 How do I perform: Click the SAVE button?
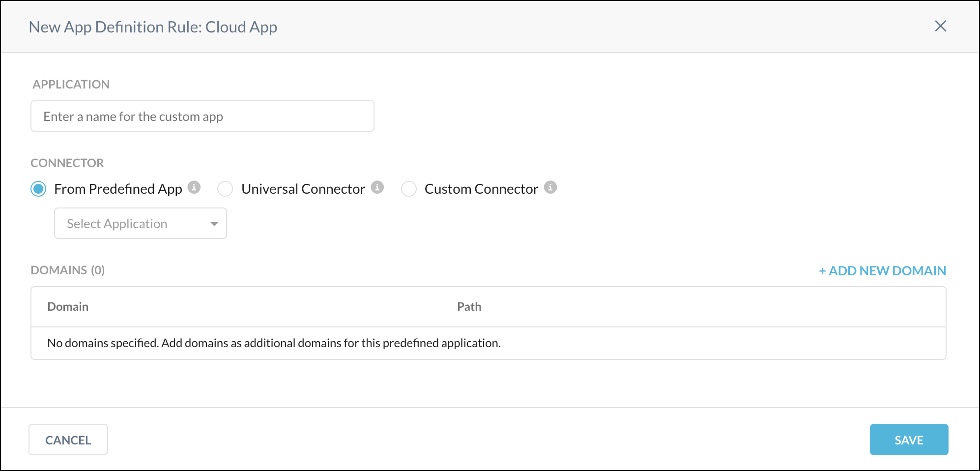pos(909,440)
